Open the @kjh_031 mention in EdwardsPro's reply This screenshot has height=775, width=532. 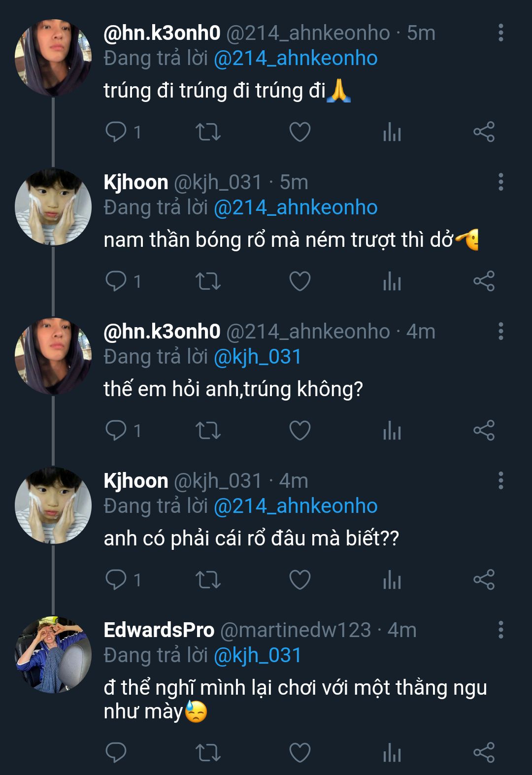[257, 656]
